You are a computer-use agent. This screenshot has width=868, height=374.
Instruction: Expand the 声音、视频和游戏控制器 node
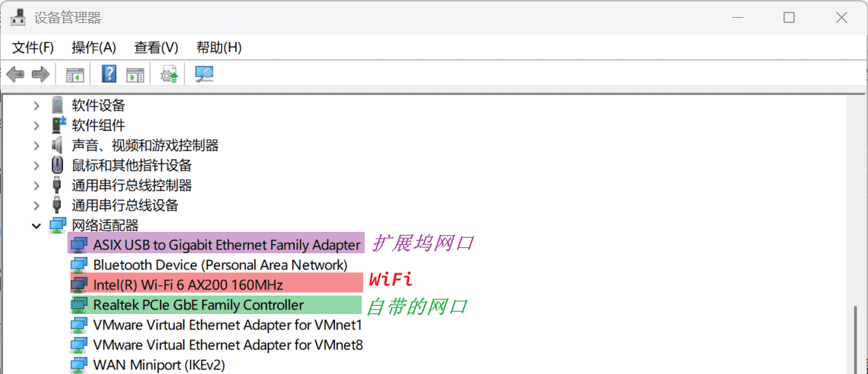pos(36,146)
